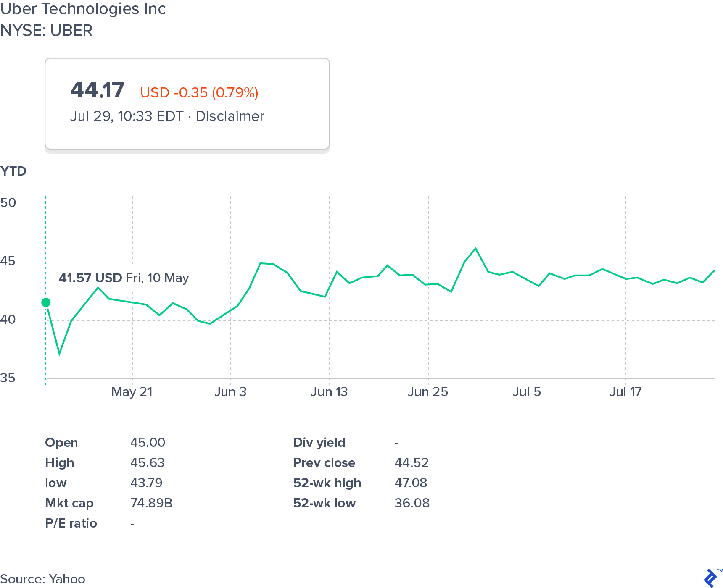Select the YTD time range label

click(13, 171)
